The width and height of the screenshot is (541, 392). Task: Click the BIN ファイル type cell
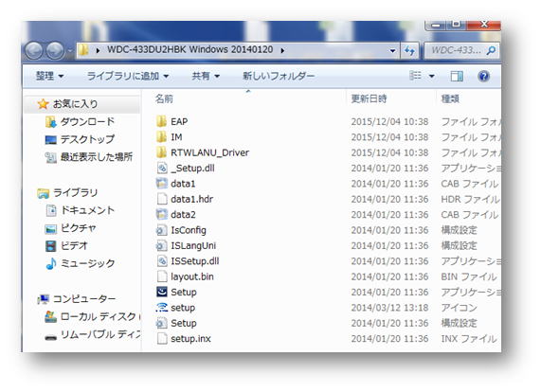click(x=469, y=276)
